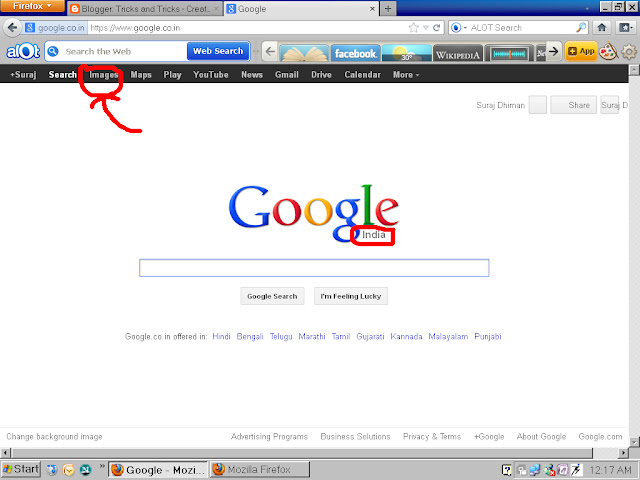Select the Google browser tab

(x=302, y=9)
